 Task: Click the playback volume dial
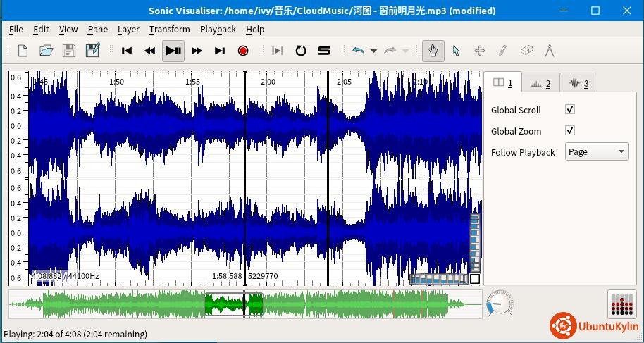click(499, 304)
